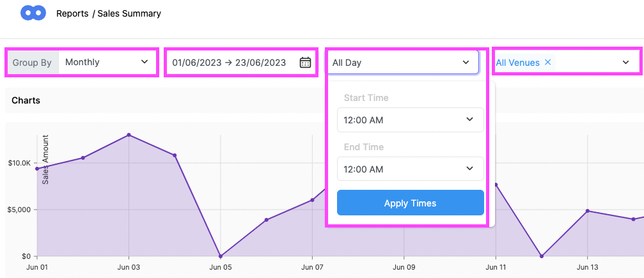
Task: Open the All Day time filter dropdown
Action: [404, 63]
